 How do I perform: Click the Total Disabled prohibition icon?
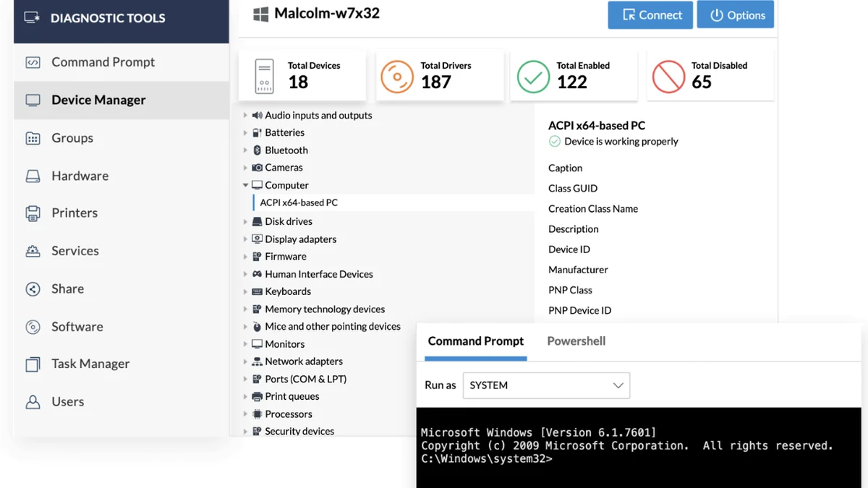668,75
